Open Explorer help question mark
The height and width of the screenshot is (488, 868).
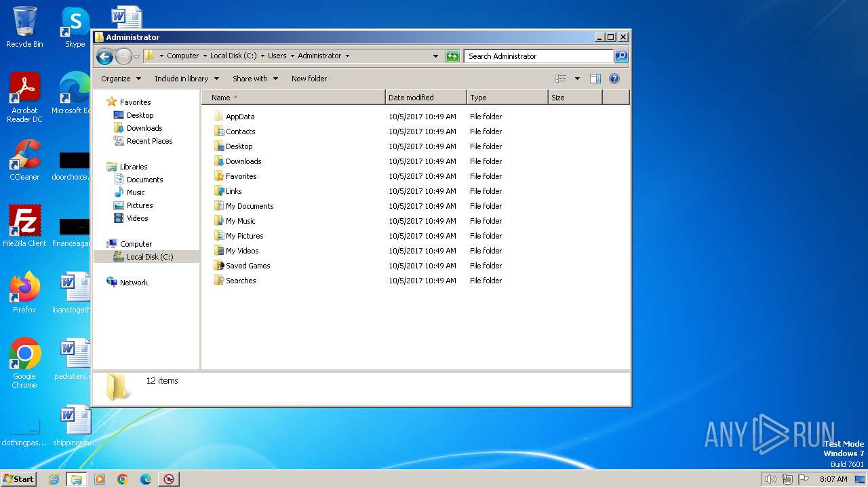point(614,79)
